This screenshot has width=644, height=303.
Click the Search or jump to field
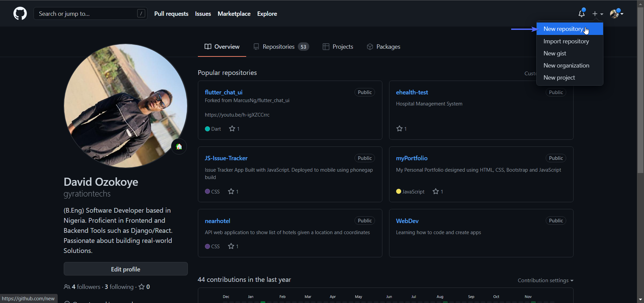(x=91, y=13)
